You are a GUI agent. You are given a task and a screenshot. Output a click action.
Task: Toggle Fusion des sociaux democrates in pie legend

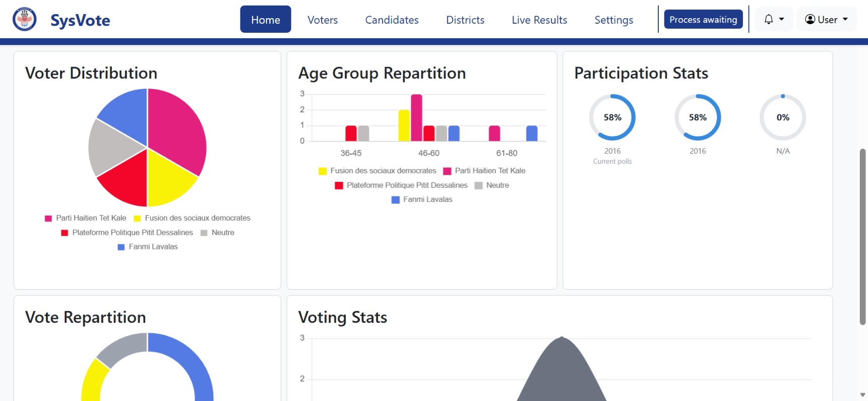pos(192,218)
